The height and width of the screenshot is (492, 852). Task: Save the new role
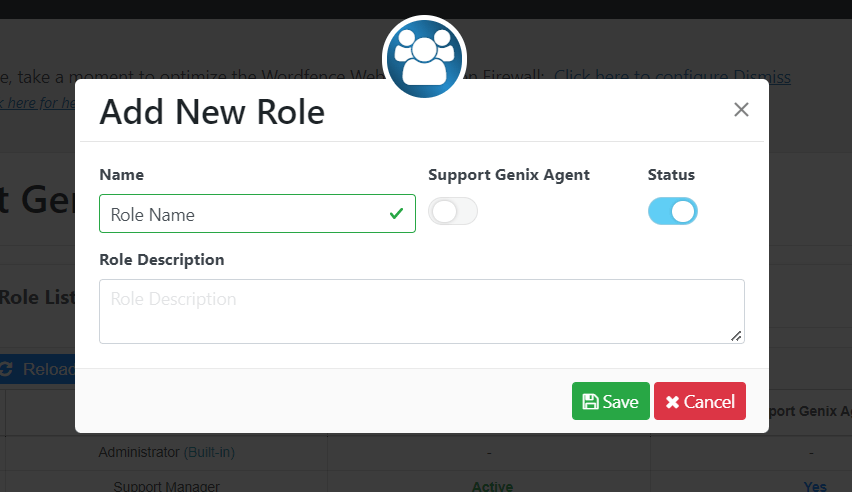pos(611,401)
